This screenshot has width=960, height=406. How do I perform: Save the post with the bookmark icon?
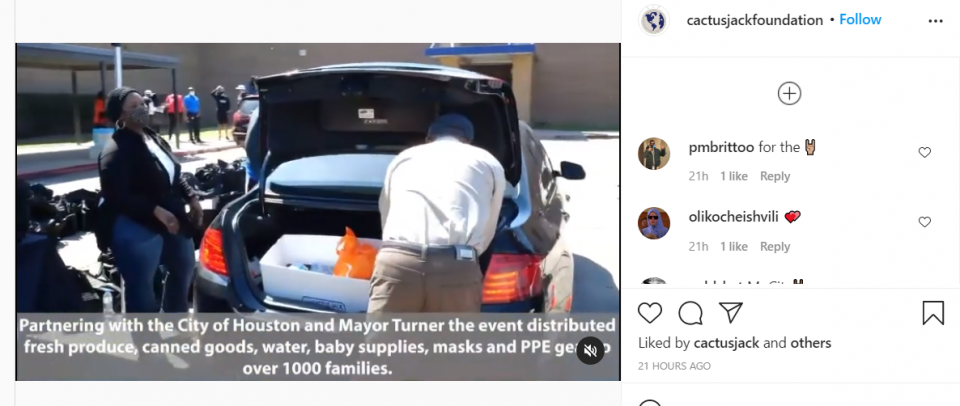point(933,313)
